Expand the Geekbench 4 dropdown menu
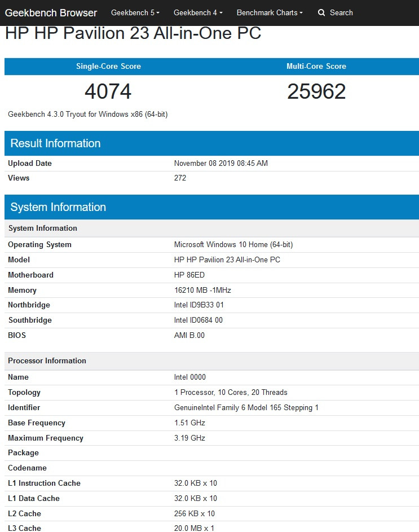 pos(197,12)
